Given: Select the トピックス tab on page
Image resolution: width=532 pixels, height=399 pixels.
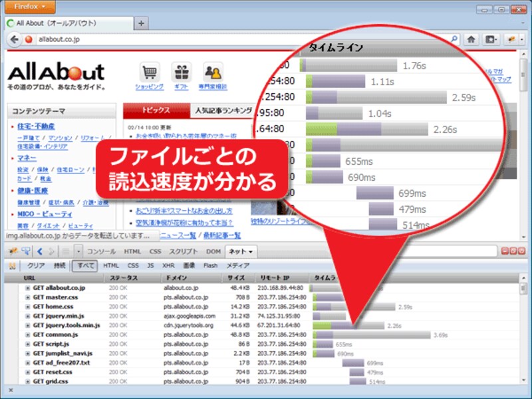Looking at the screenshot, I should [x=156, y=110].
